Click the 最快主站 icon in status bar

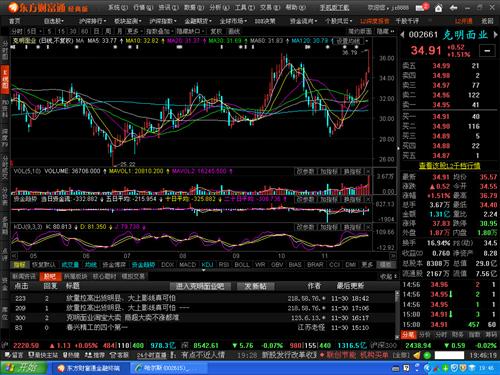tap(43, 355)
